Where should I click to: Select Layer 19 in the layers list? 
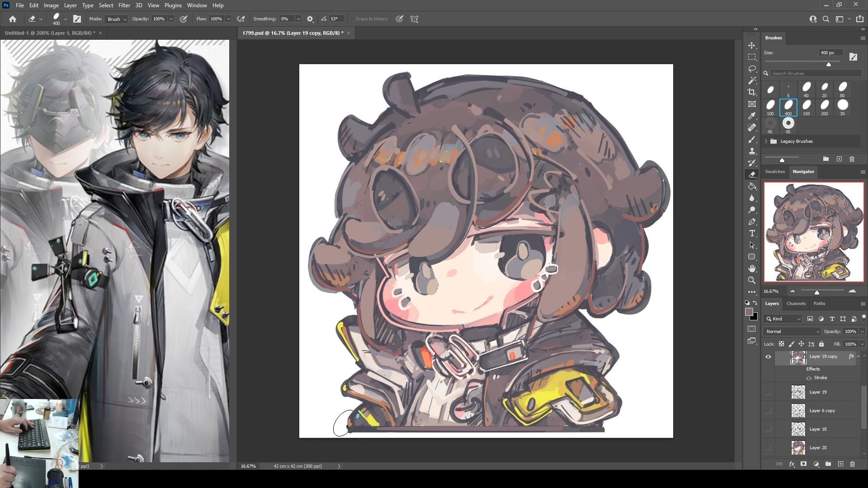(817, 392)
